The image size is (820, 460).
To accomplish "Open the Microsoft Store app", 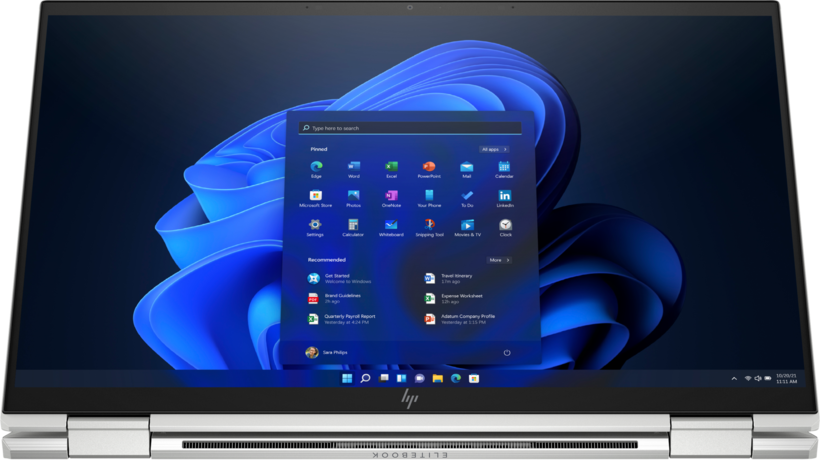I will (x=316, y=196).
